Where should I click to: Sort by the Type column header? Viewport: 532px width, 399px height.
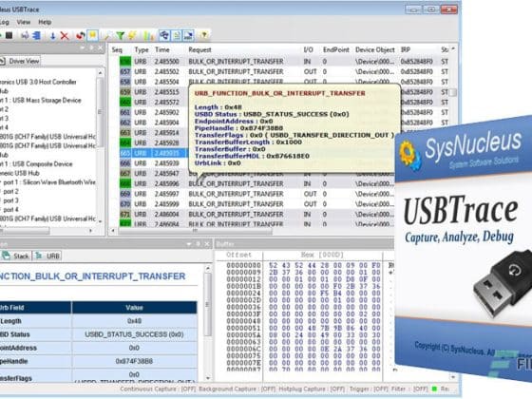[142, 49]
